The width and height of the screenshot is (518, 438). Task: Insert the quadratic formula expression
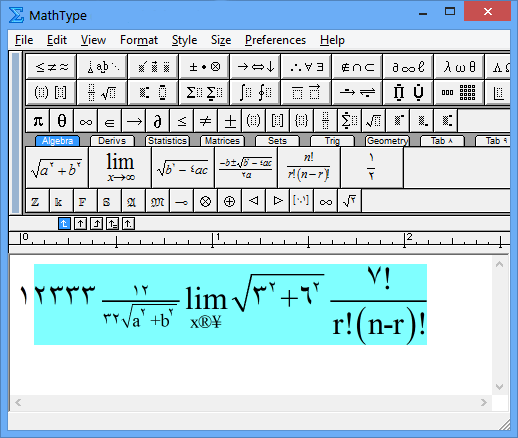(246, 167)
